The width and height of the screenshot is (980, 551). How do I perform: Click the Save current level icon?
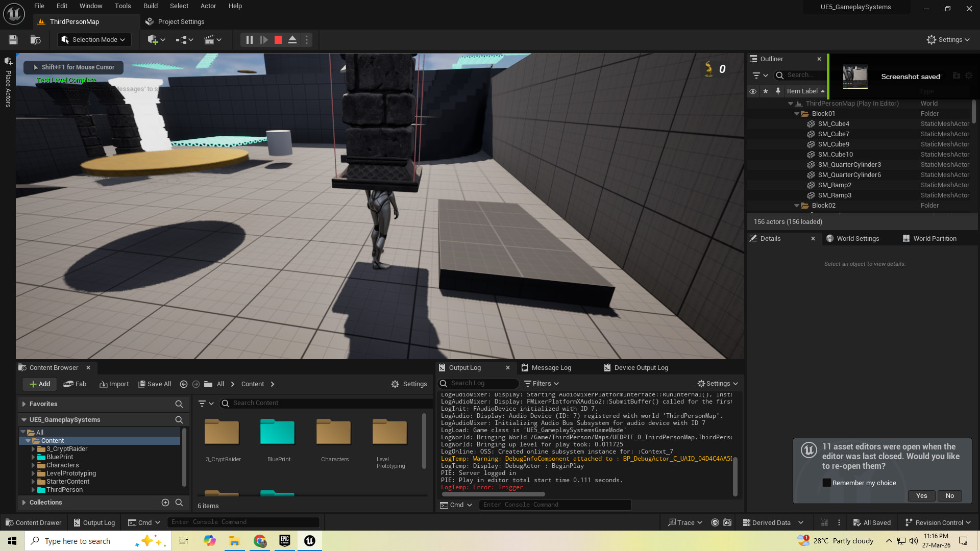[x=13, y=40]
